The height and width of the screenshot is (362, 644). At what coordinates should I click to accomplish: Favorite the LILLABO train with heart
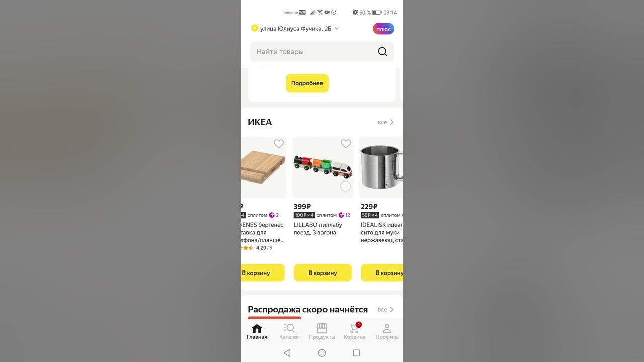(346, 144)
